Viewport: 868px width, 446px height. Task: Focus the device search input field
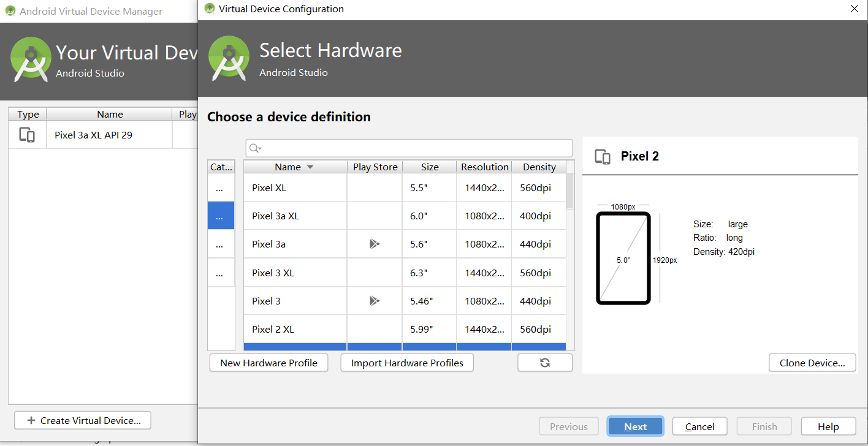click(409, 148)
